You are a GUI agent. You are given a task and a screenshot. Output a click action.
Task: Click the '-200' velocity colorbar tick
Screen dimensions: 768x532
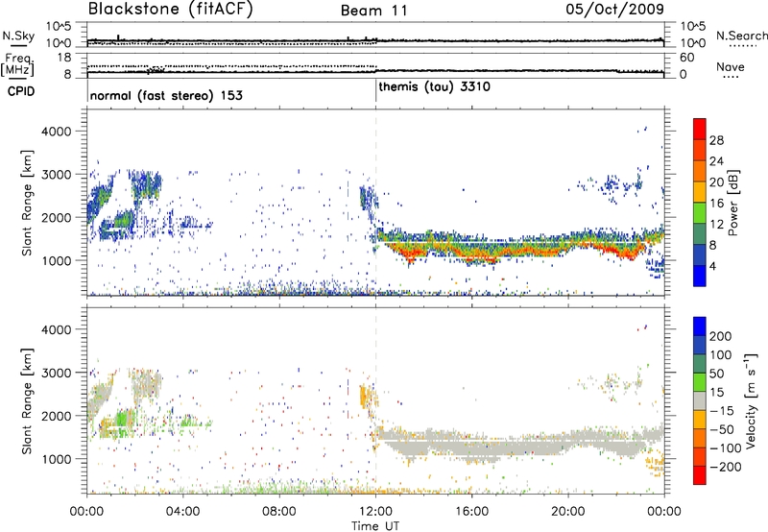point(725,467)
